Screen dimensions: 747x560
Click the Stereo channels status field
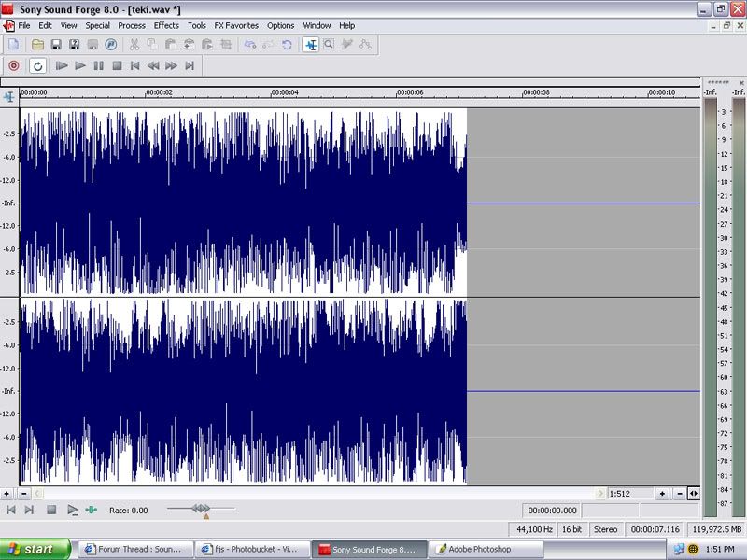(x=606, y=529)
